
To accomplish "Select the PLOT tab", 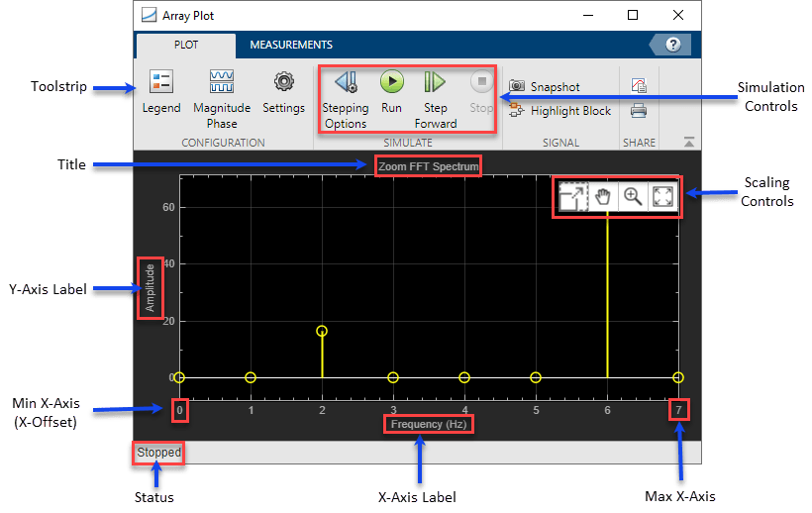I will (186, 45).
